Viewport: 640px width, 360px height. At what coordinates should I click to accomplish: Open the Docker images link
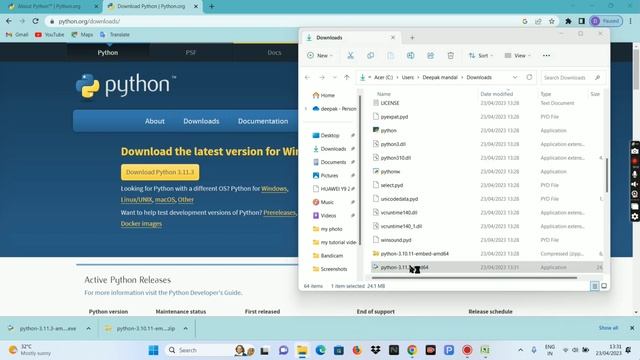[x=141, y=224]
